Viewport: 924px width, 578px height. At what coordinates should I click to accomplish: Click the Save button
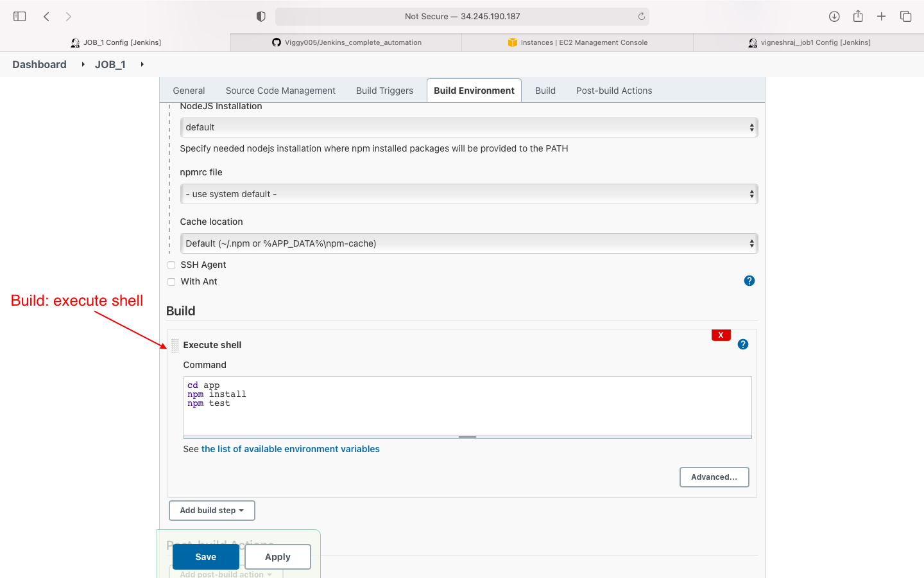[206, 557]
